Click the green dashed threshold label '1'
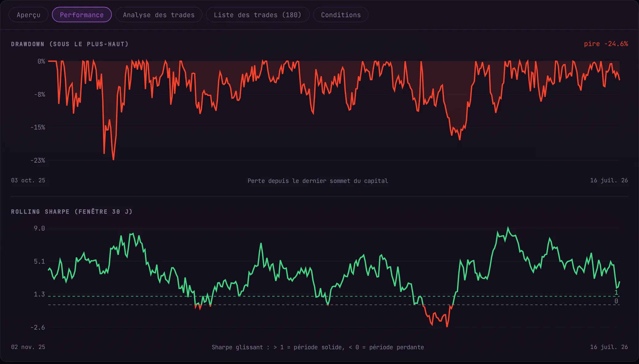The width and height of the screenshot is (639, 364). [616, 292]
